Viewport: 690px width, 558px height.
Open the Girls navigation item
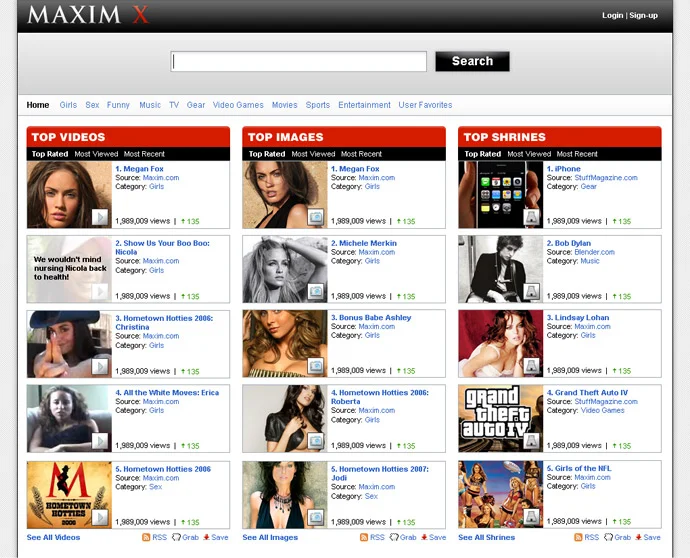pos(68,105)
